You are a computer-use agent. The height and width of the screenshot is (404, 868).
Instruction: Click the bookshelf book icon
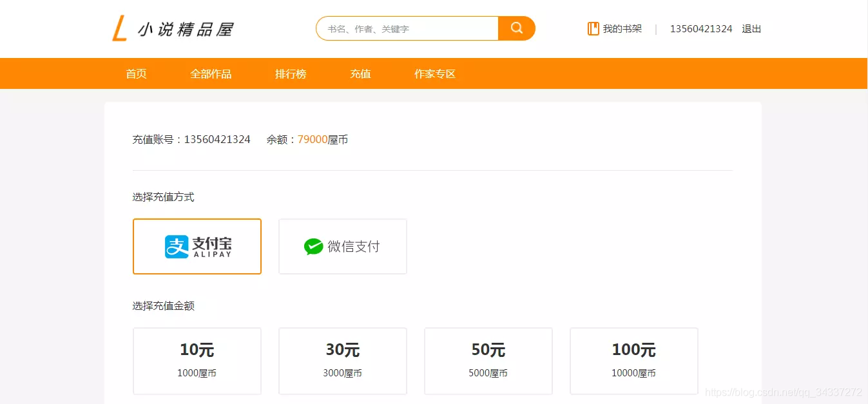(x=593, y=29)
